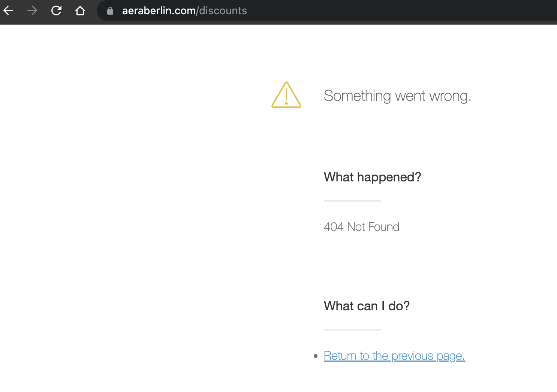
Task: Reload the current page
Action: (x=56, y=10)
